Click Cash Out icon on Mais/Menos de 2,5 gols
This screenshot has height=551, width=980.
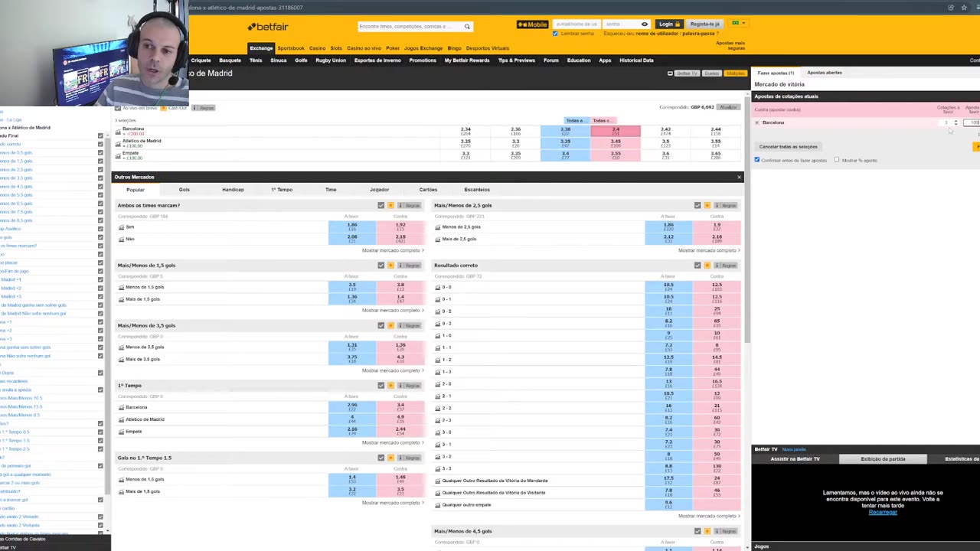(707, 206)
